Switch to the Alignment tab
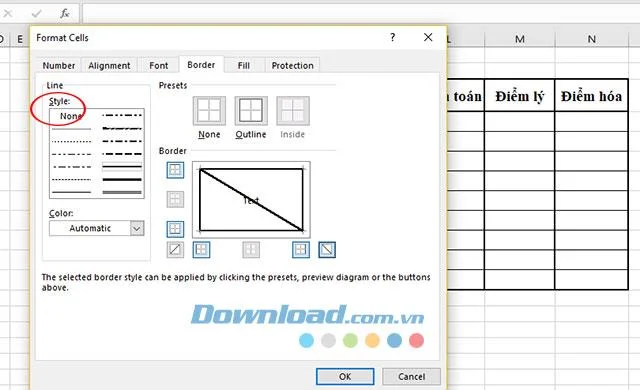 109,66
